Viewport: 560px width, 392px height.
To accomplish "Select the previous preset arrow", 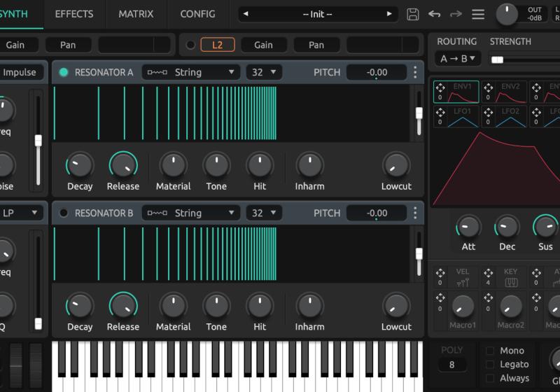I will coord(245,14).
